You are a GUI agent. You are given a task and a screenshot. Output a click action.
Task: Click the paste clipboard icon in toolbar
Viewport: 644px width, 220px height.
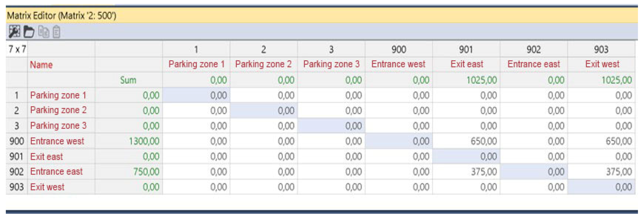pyautogui.click(x=57, y=32)
